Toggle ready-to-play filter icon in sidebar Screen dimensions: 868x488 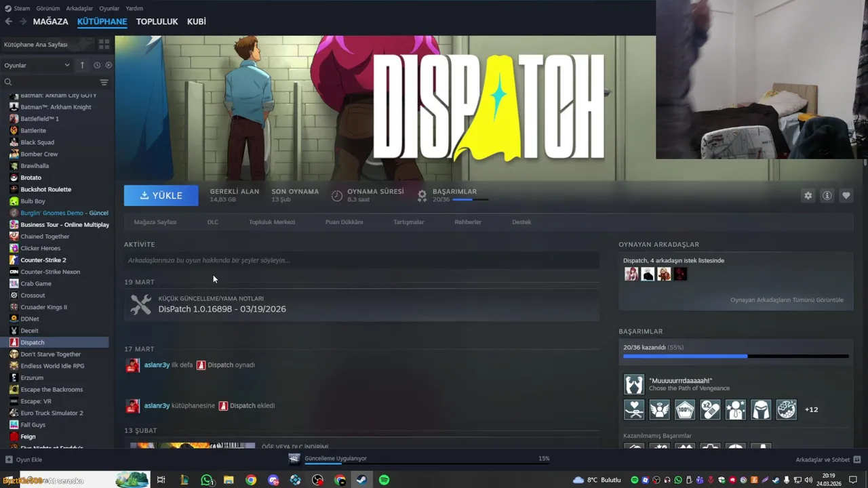click(108, 65)
